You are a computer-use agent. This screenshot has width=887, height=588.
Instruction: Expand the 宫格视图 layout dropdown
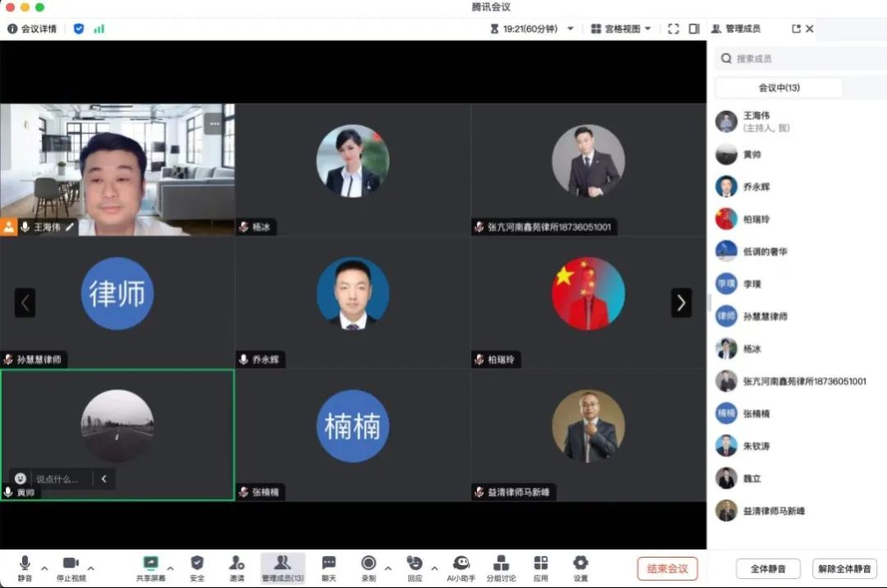621,29
